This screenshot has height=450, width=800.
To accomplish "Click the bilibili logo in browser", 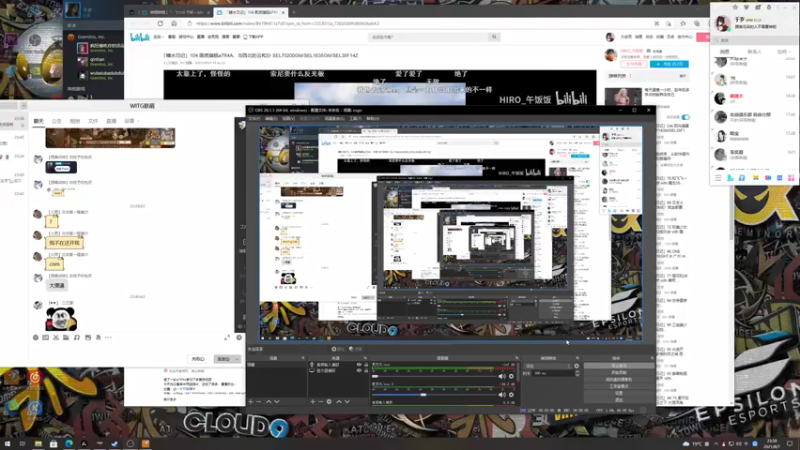I will point(139,37).
